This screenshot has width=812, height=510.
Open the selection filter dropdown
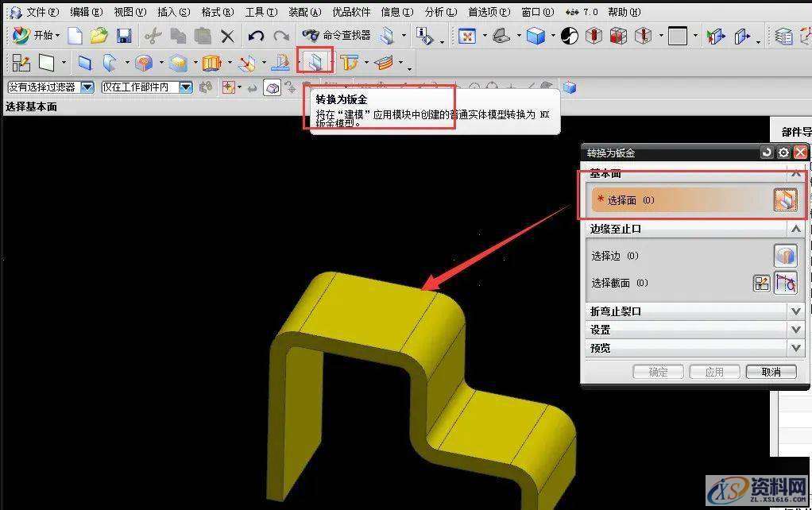(x=87, y=87)
